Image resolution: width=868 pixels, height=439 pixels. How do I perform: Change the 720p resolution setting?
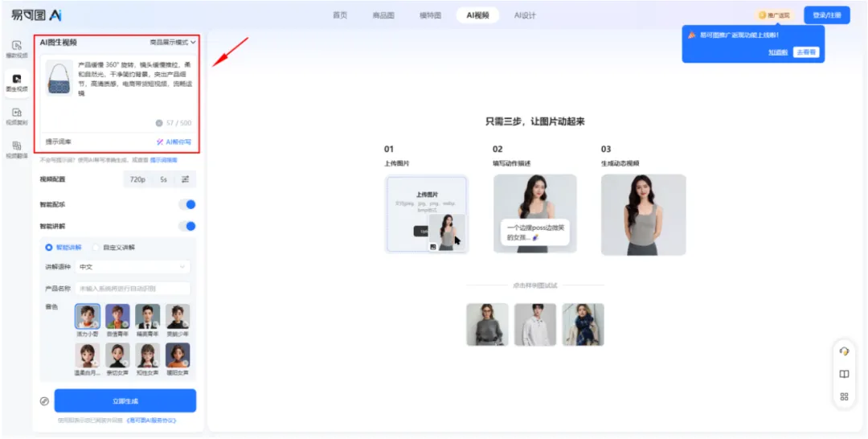[x=138, y=179]
